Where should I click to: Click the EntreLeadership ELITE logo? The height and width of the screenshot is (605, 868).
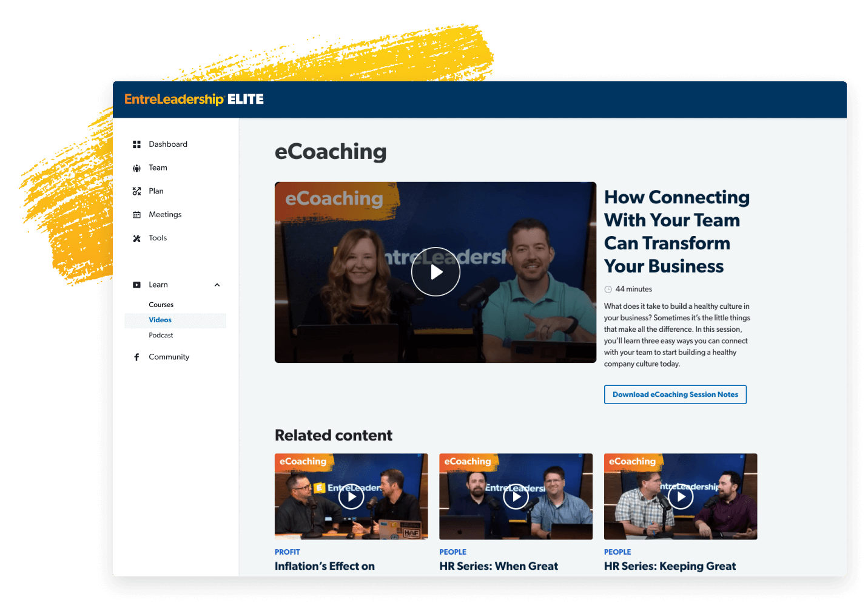pos(194,100)
